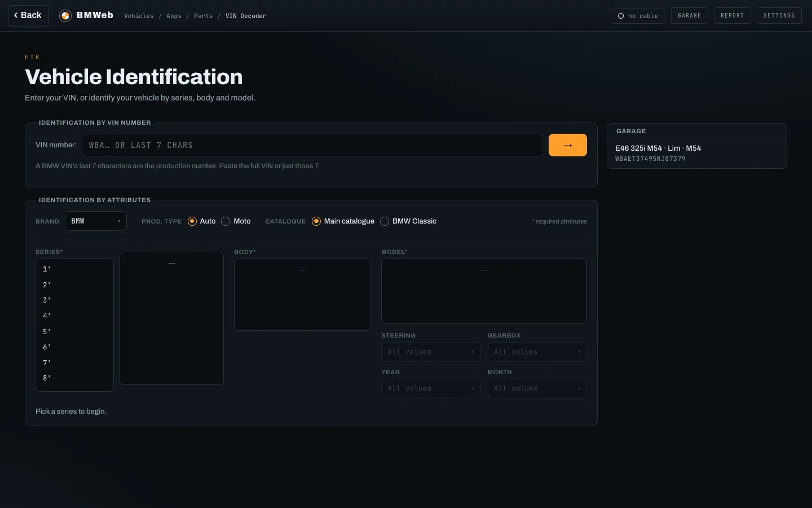Open the Settings top-bar button
The image size is (812, 508).
[779, 16]
